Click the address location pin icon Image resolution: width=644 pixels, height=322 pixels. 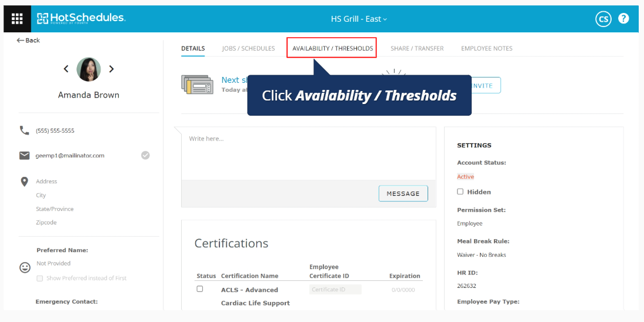pyautogui.click(x=24, y=182)
